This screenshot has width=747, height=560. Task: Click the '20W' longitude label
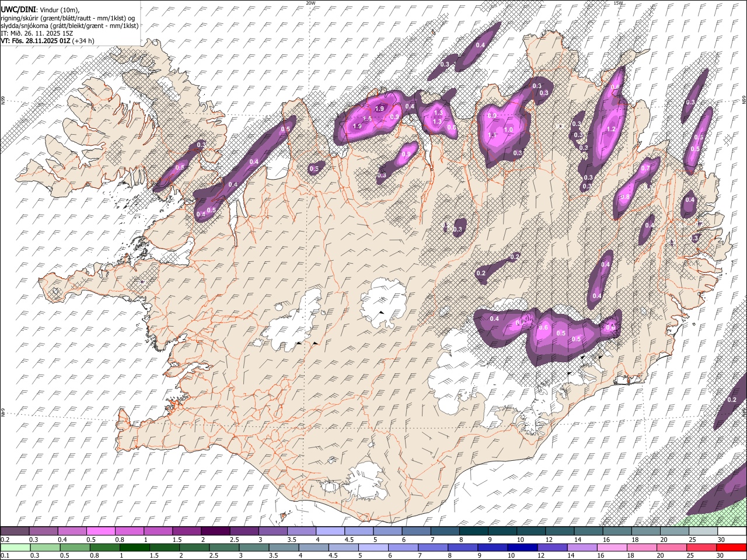pos(310,3)
